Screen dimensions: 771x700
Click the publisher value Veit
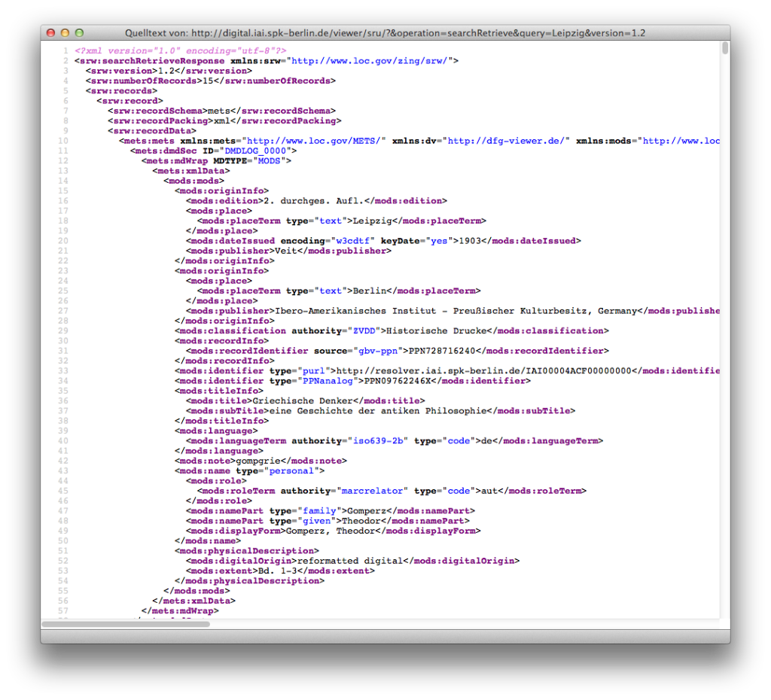(285, 251)
